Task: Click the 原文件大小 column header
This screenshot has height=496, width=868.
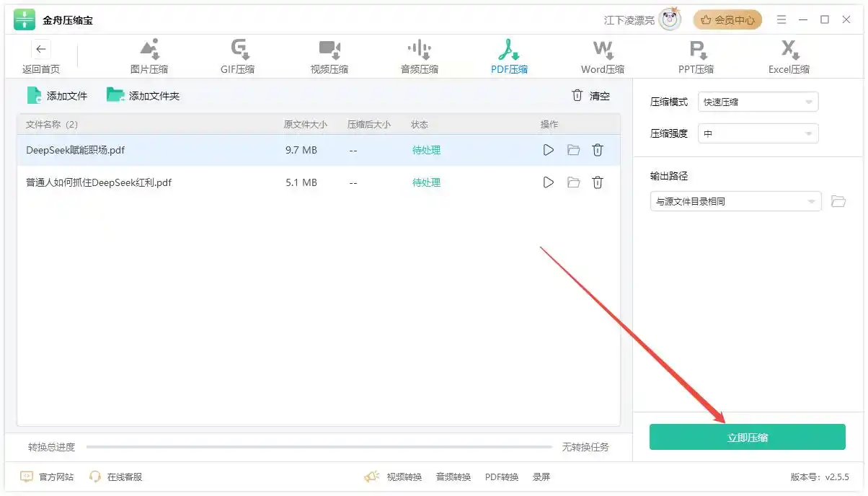Action: pyautogui.click(x=306, y=124)
